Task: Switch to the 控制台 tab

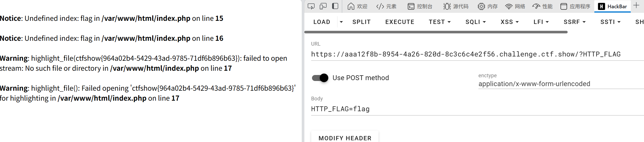Action: pos(420,6)
